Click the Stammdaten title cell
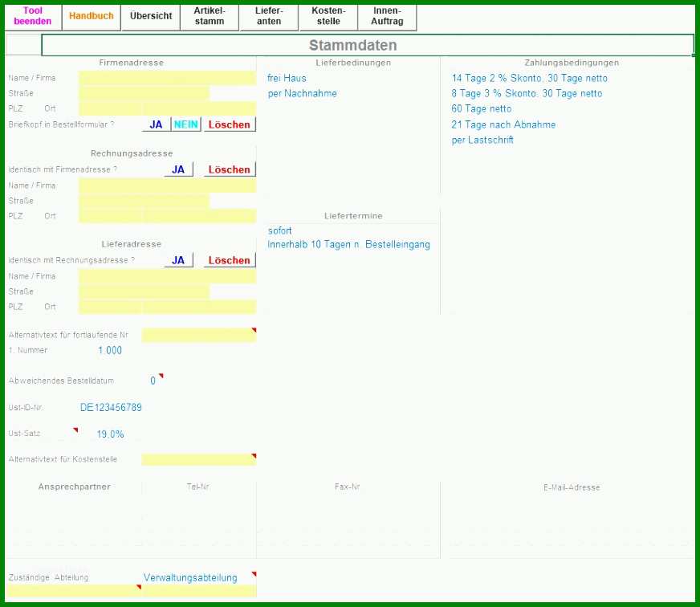The image size is (700, 607). 368,45
